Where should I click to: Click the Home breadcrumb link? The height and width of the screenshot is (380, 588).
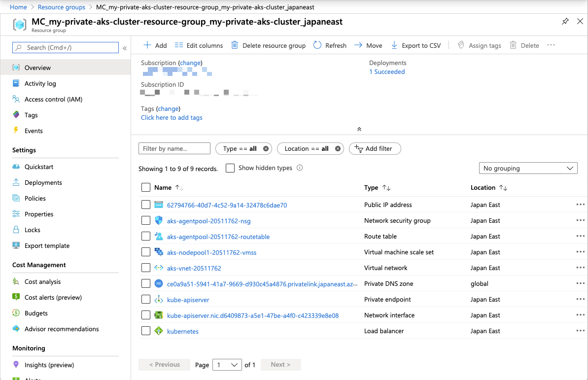[x=18, y=7]
